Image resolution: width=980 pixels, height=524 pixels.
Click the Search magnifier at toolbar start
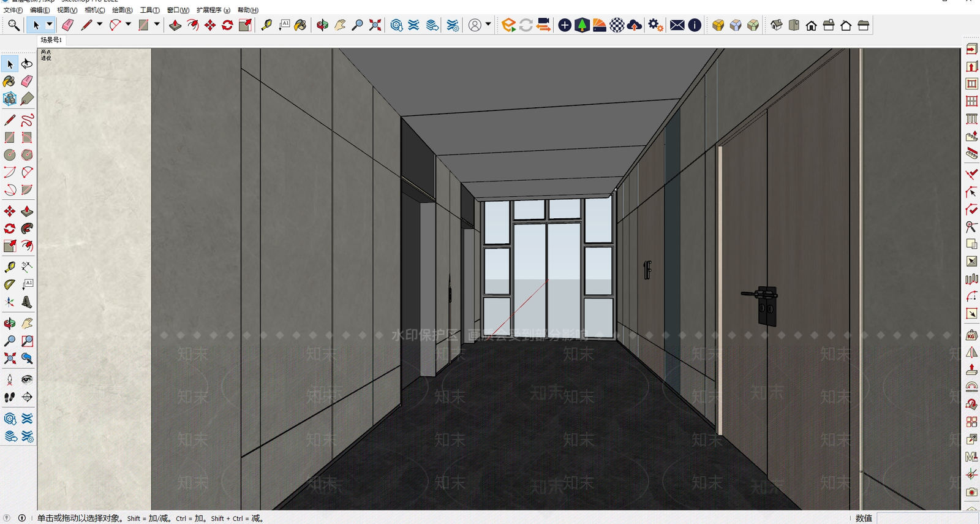pyautogui.click(x=13, y=25)
